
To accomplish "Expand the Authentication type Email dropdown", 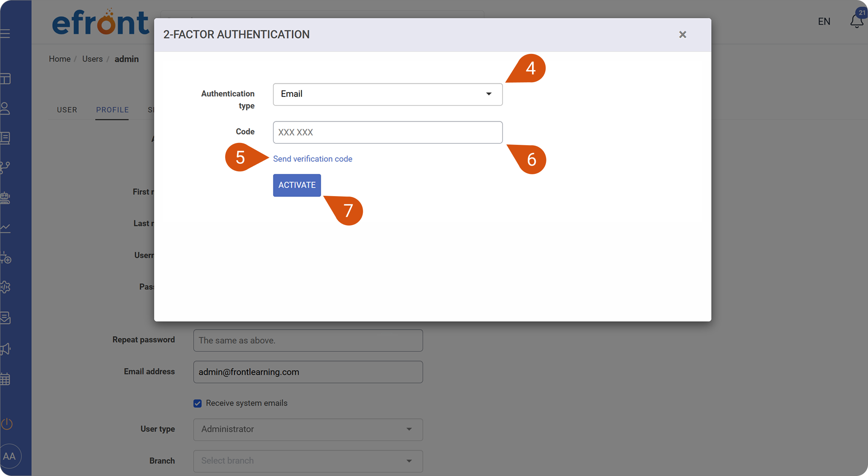I will [388, 94].
